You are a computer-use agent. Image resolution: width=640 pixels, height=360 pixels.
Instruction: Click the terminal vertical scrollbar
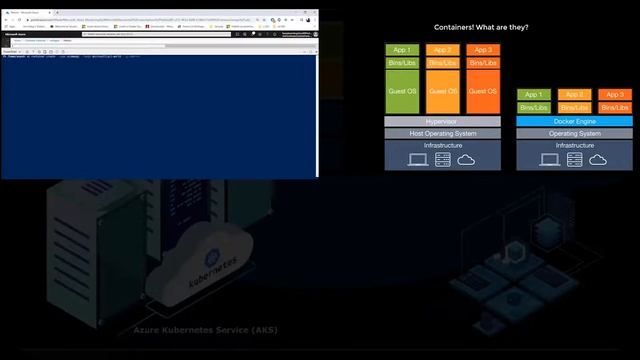pos(317,116)
